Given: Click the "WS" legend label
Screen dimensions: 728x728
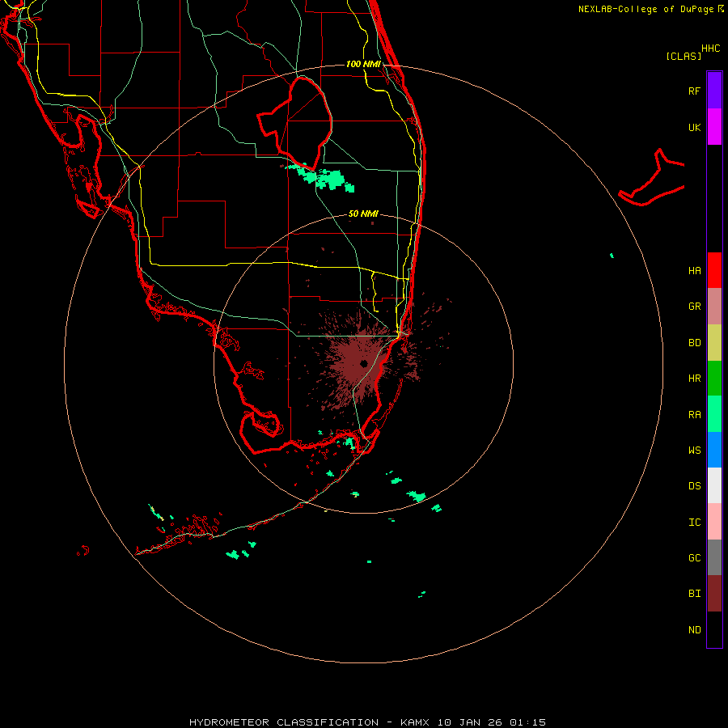Looking at the screenshot, I should (x=694, y=451).
